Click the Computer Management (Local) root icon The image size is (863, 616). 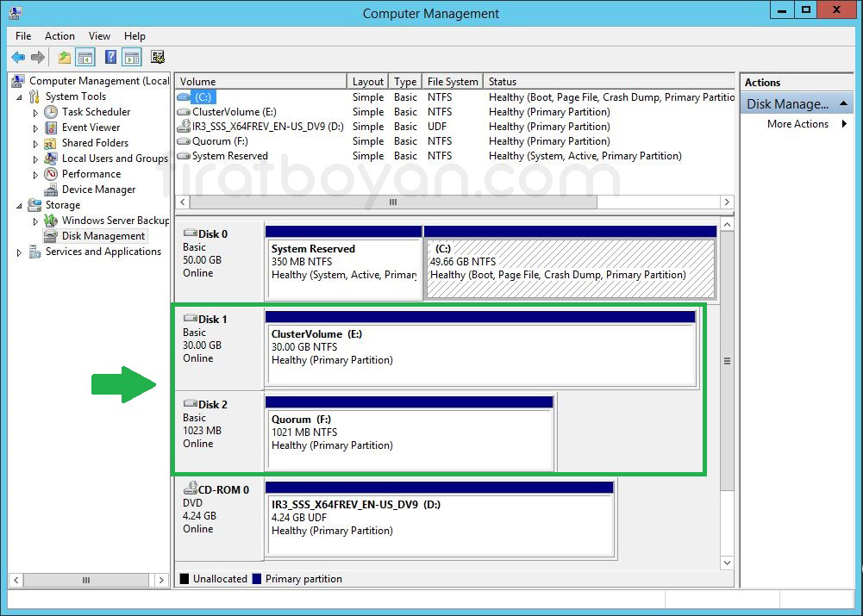18,81
